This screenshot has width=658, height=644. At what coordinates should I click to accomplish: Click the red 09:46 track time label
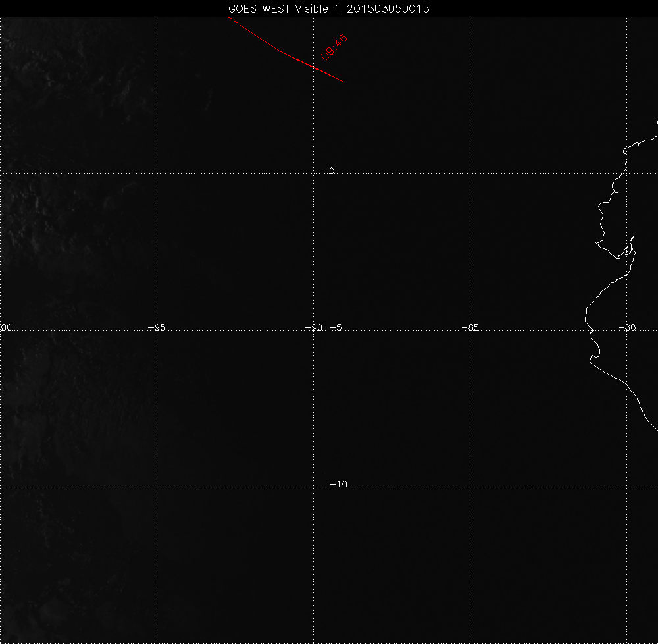tap(334, 47)
